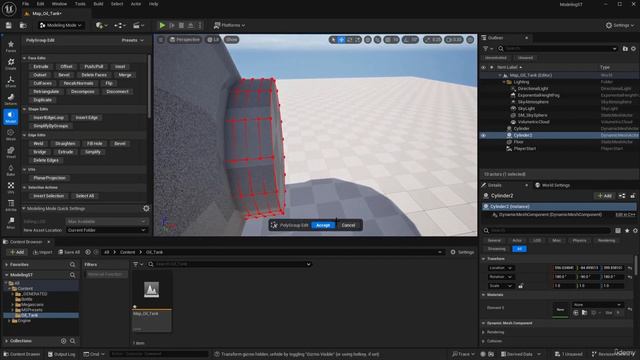Open the viewport options hamburger menu
Viewport: 640px width, 360px height.
point(161,40)
